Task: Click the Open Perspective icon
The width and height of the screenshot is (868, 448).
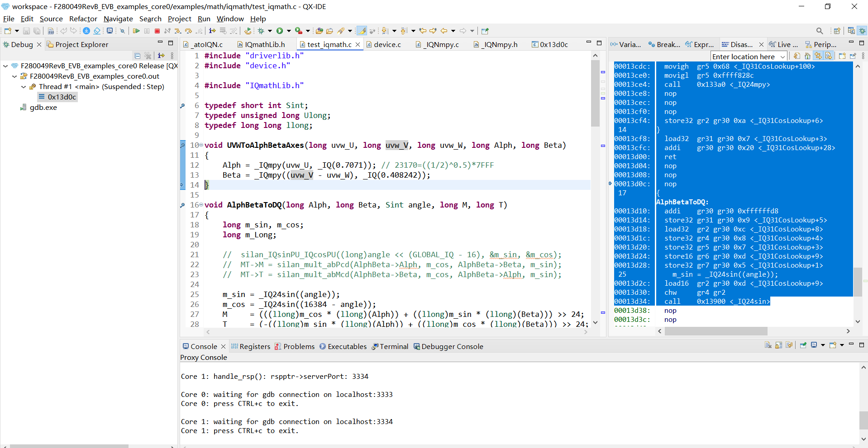Action: tap(837, 31)
